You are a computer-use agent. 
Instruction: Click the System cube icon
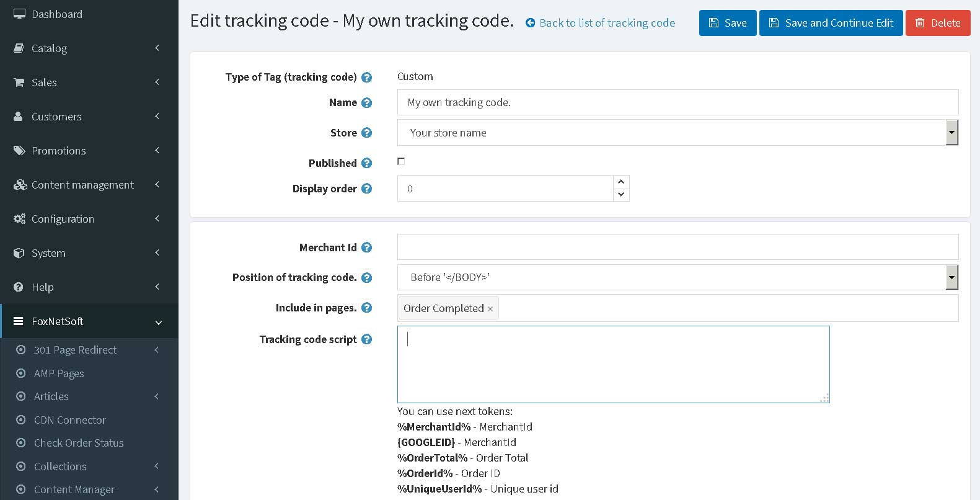19,252
